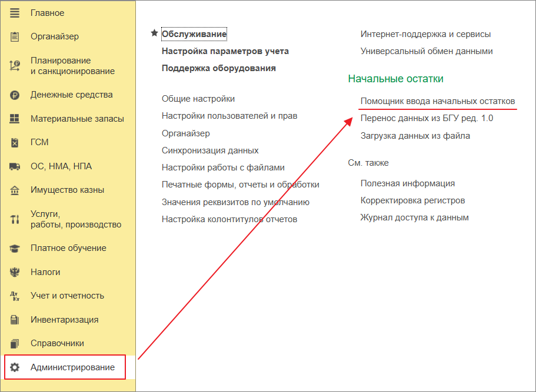Screen dimensions: 536x392
Task: Click the Органайзер notepad icon
Action: pos(14,36)
